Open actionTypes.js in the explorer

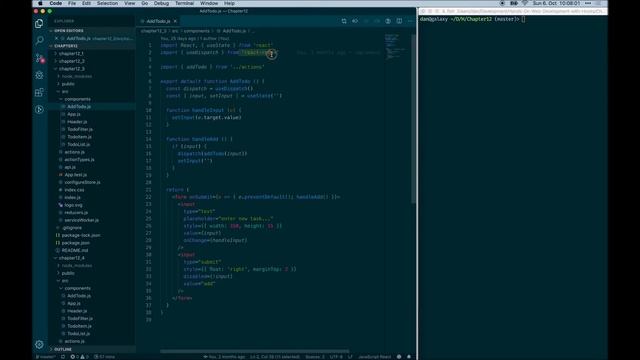coord(79,160)
